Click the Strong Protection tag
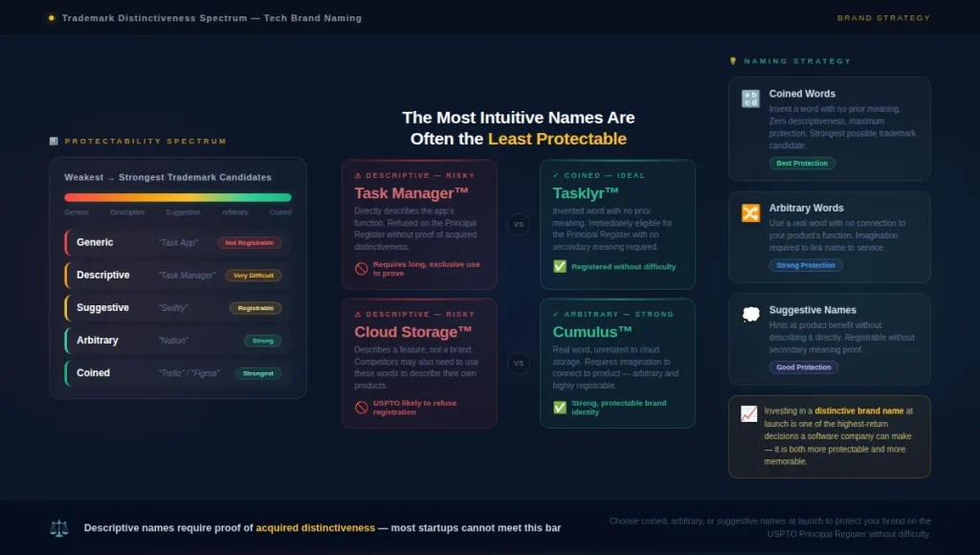This screenshot has height=555, width=980. coord(806,265)
